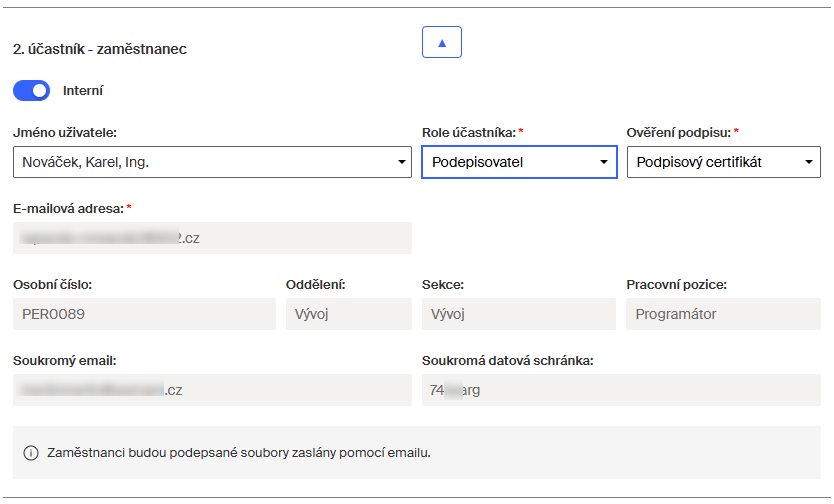The image size is (834, 504).
Task: Select the Soukromá datová schránka field
Action: 621,390
